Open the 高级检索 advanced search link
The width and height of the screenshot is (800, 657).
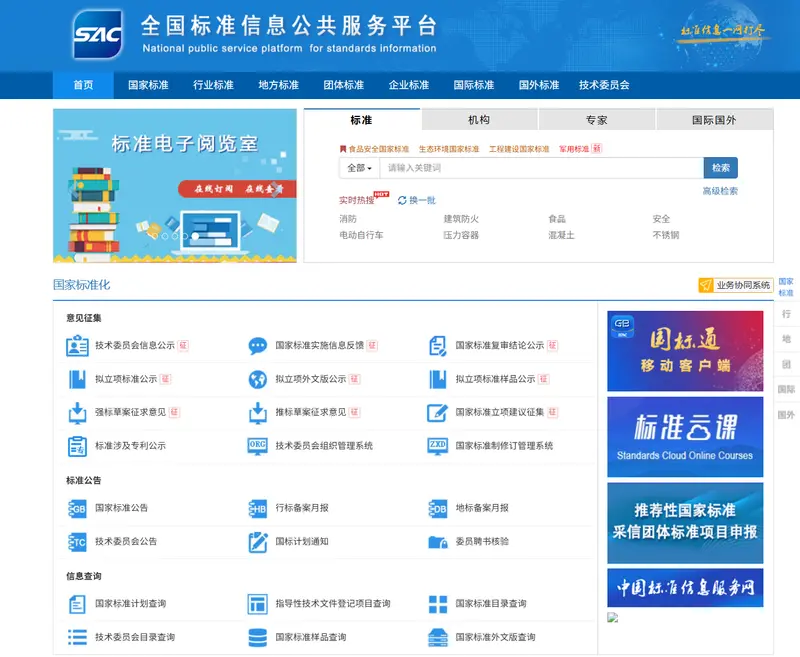coord(720,191)
